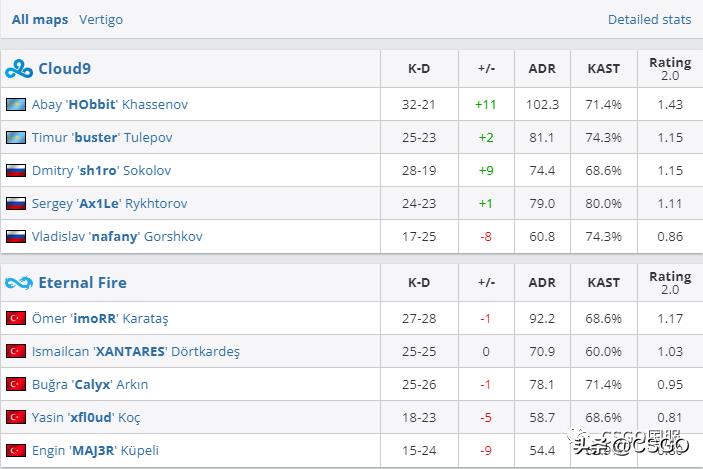Switch to the Vertigo map tab
Image resolution: width=703 pixels, height=469 pixels.
click(x=101, y=19)
